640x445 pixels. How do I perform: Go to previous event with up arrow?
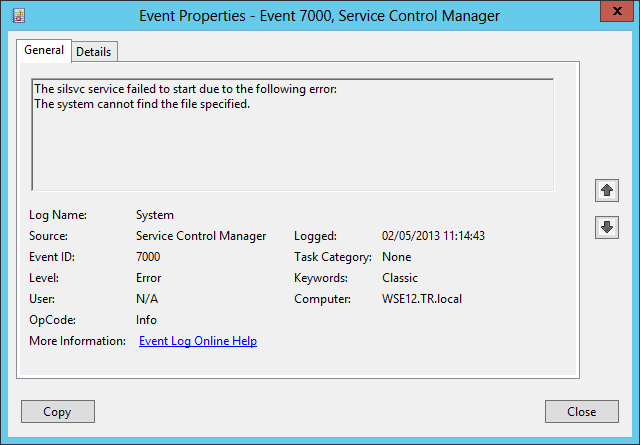pyautogui.click(x=606, y=190)
